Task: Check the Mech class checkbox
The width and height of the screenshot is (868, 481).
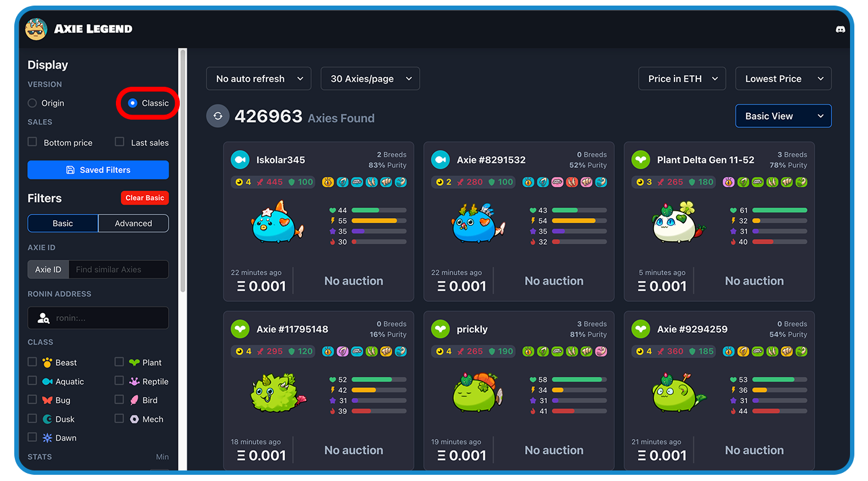Action: coord(119,419)
